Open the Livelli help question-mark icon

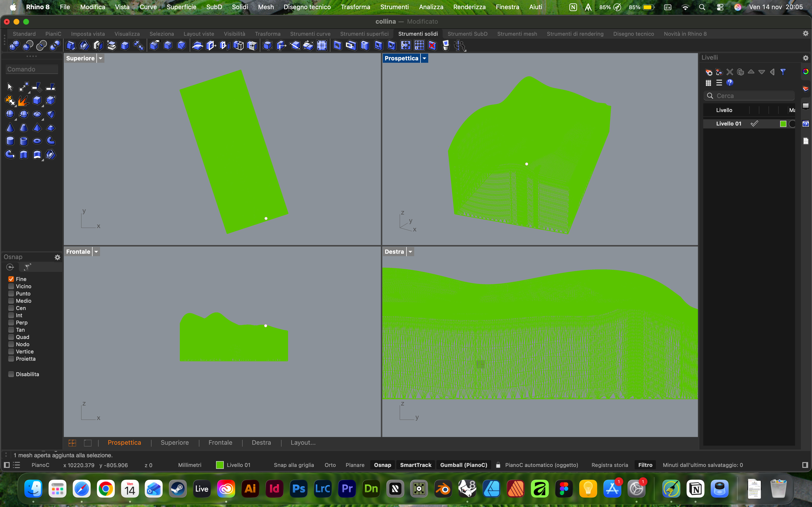point(730,83)
